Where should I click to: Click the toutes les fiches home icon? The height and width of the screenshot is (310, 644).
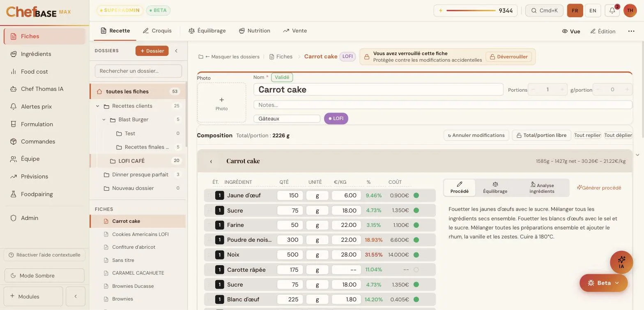coord(99,92)
